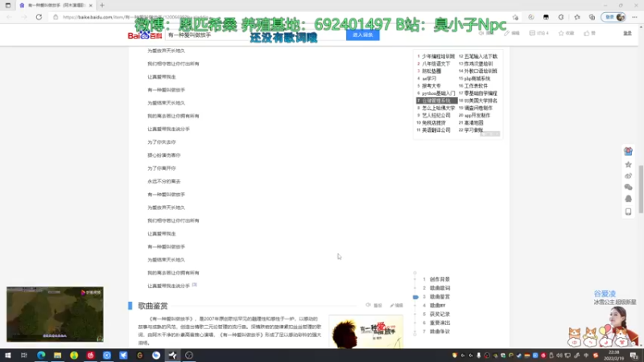Click the 高清地图 hot search link
The height and width of the screenshot is (362, 644).
pyautogui.click(x=473, y=123)
